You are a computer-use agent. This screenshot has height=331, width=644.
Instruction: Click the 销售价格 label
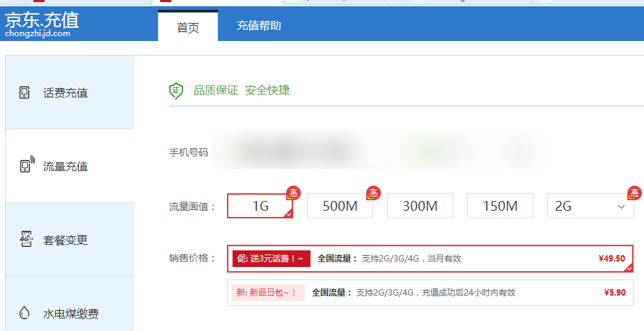[192, 259]
